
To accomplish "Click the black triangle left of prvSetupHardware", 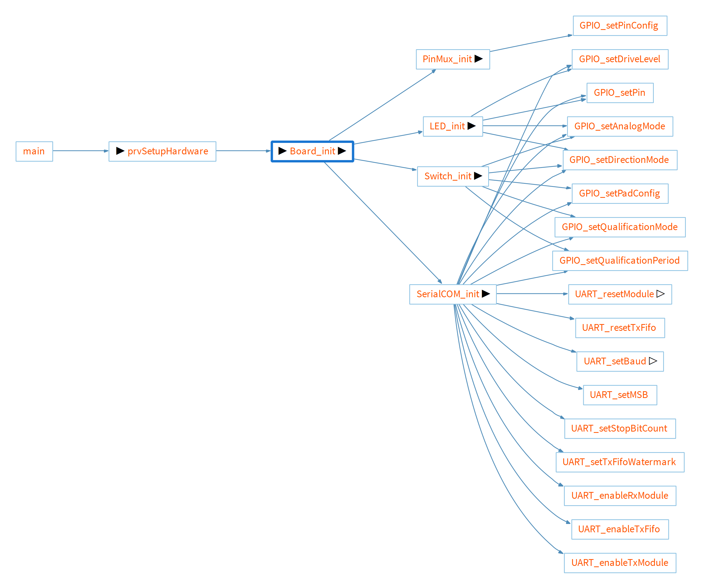I will tap(120, 151).
